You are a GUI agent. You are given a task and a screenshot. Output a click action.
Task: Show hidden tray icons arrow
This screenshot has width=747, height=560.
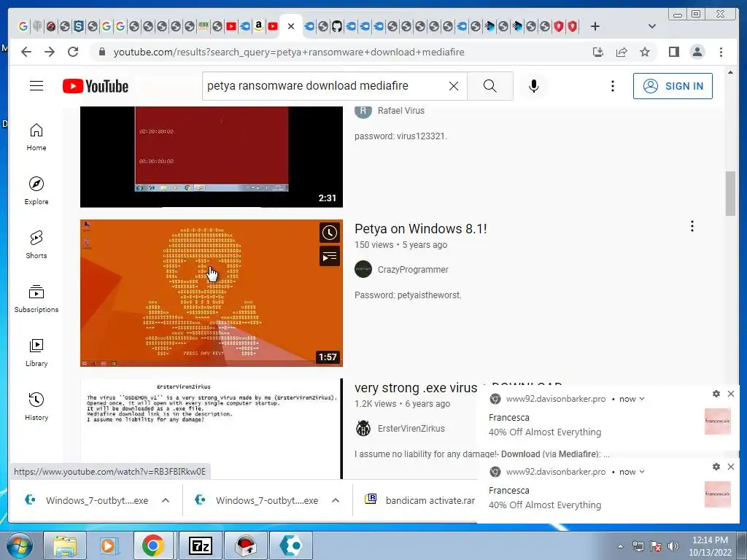(620, 547)
